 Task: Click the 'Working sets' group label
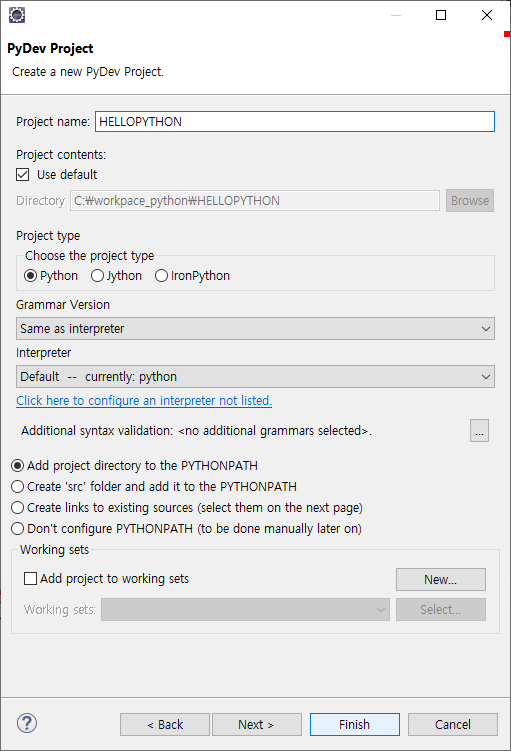[55, 549]
